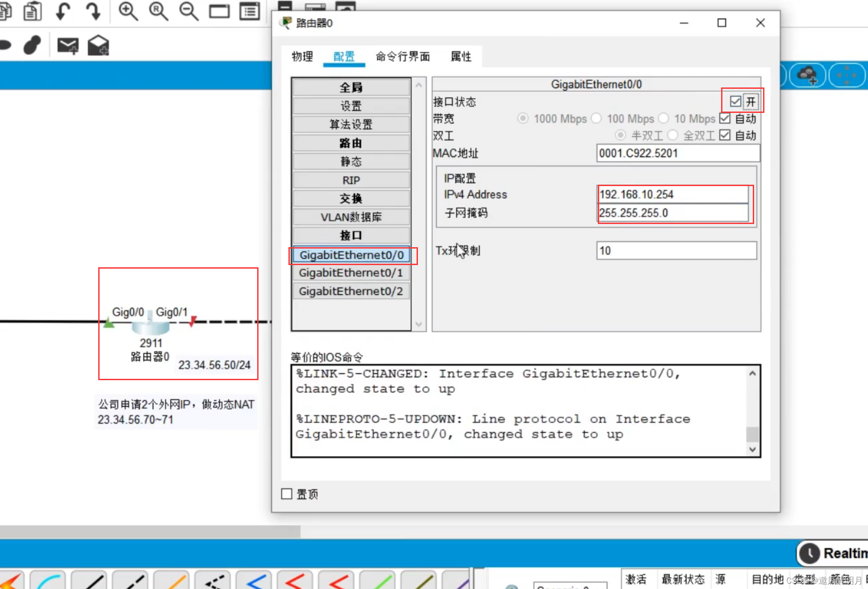Click the Tx环限制 input field
Viewport: 868px width, 589px height.
point(676,250)
